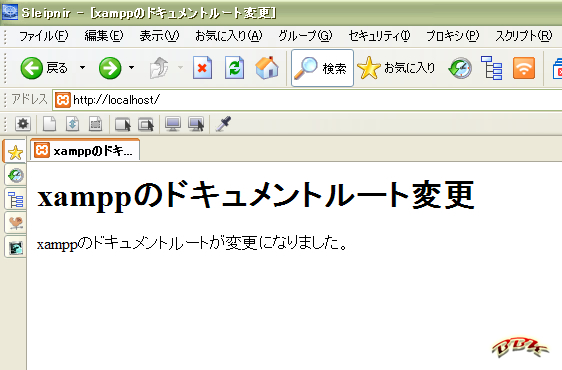Open the プロキシ(P) menu
The image size is (562, 370).
pyautogui.click(x=452, y=36)
